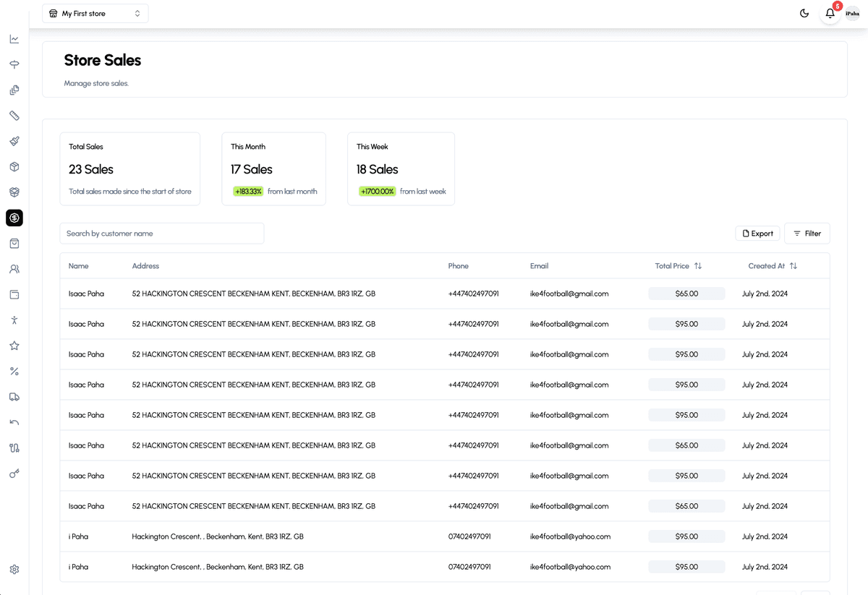Click the orders shopping bag icon
Image resolution: width=868 pixels, height=595 pixels.
pos(14,243)
